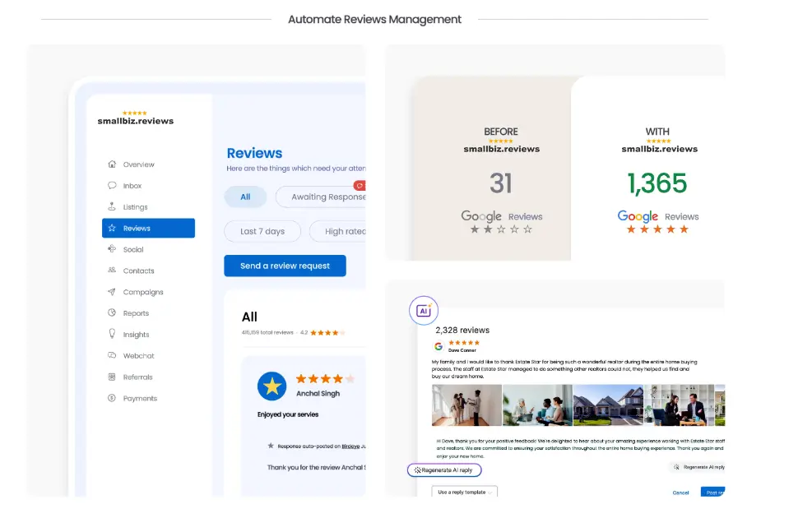Click the Reviews page heading
This screenshot has height=532, width=812.
254,153
